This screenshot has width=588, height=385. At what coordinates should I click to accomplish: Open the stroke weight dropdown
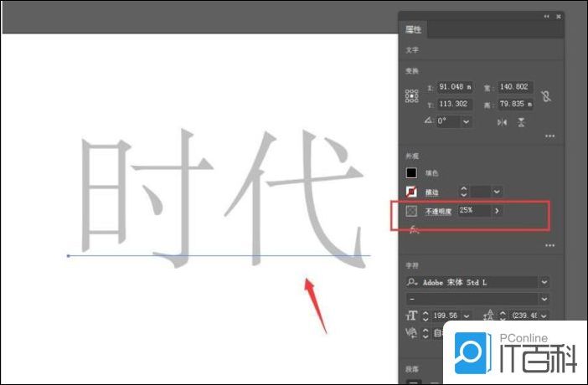tap(497, 192)
